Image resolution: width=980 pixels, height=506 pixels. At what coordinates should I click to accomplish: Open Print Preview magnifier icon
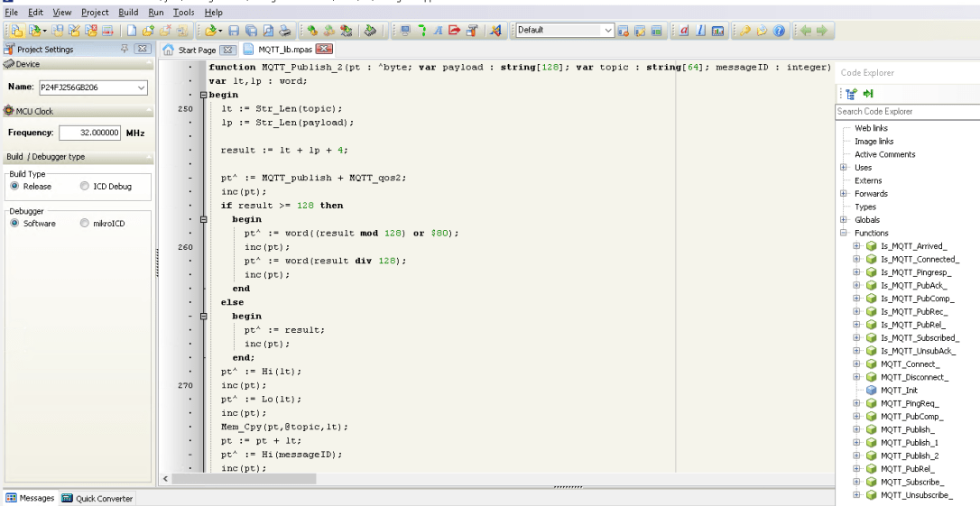(267, 30)
